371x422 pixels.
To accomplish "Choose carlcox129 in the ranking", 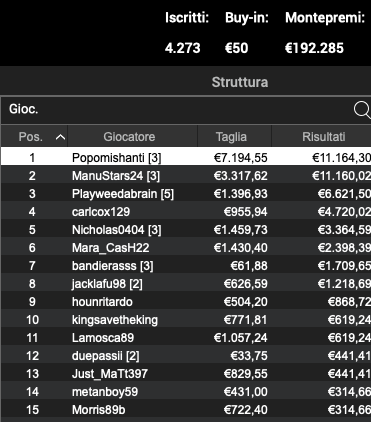I will [x=186, y=211].
